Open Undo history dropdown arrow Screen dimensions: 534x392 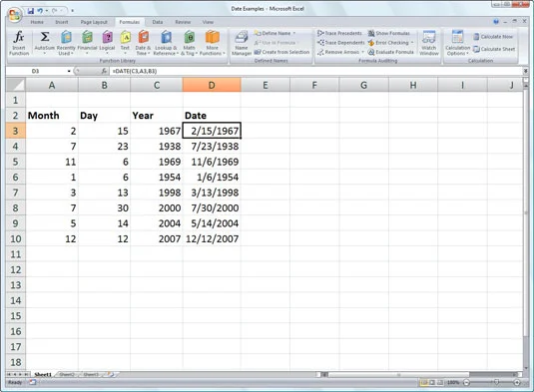47,11
